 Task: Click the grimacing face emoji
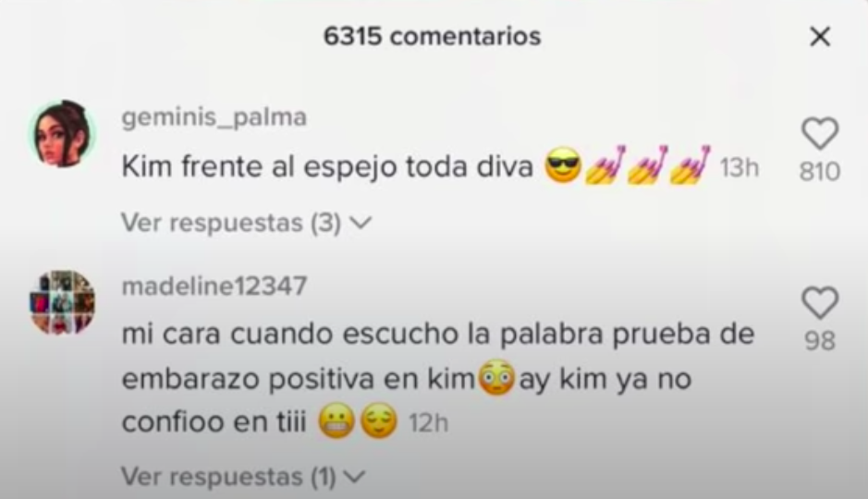(336, 422)
